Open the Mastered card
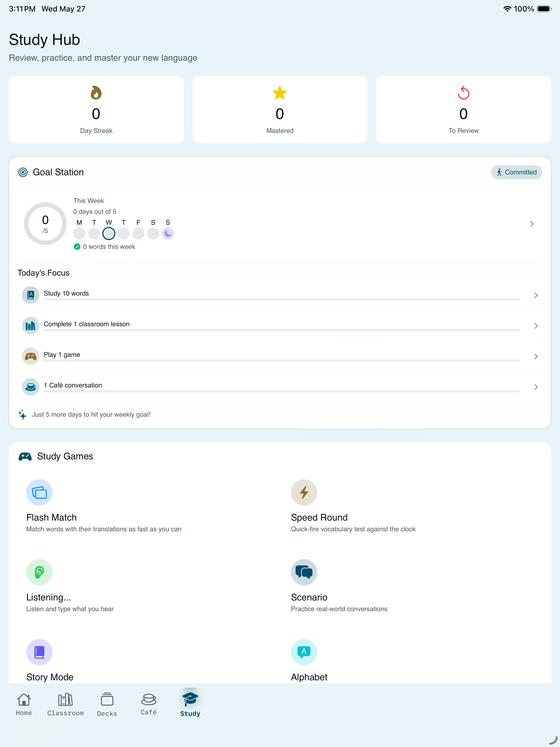The image size is (560, 747). pyautogui.click(x=280, y=109)
